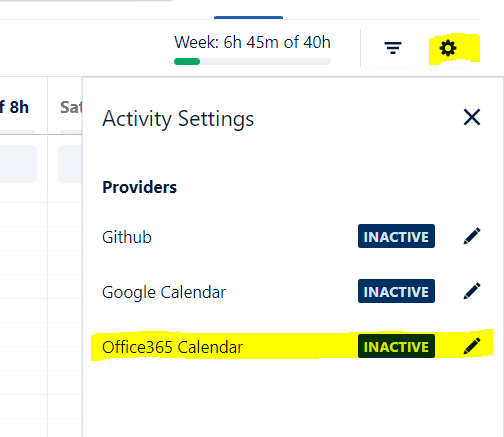Edit the Google Calendar provider pencil icon

472,291
